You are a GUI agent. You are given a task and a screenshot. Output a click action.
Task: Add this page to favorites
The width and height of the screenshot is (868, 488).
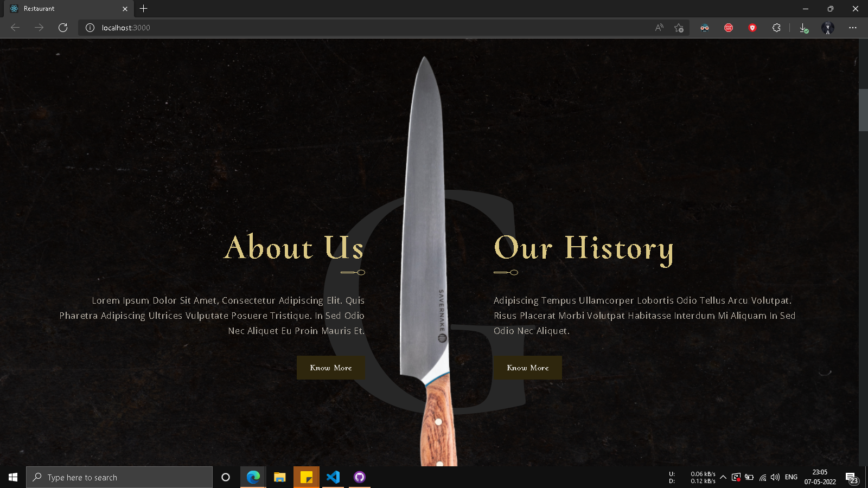point(678,28)
